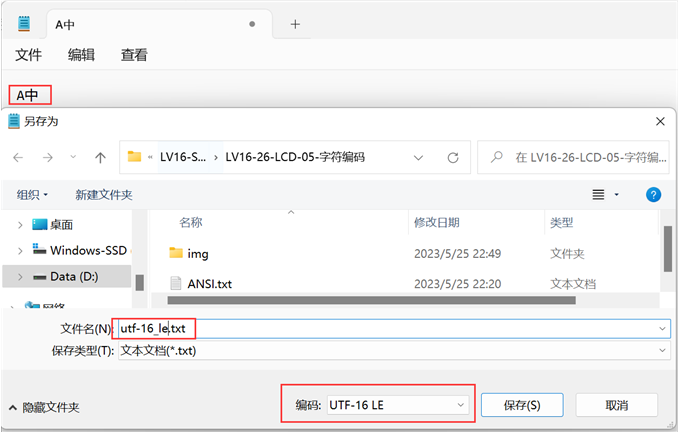This screenshot has width=679, height=433.
Task: Click the back navigation arrow
Action: click(x=19, y=157)
